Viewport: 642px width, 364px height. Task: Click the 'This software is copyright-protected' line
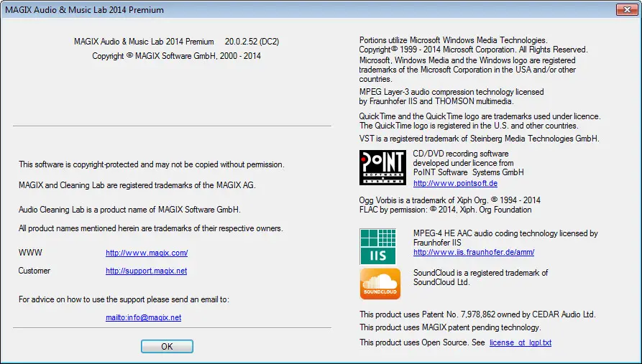(x=152, y=165)
